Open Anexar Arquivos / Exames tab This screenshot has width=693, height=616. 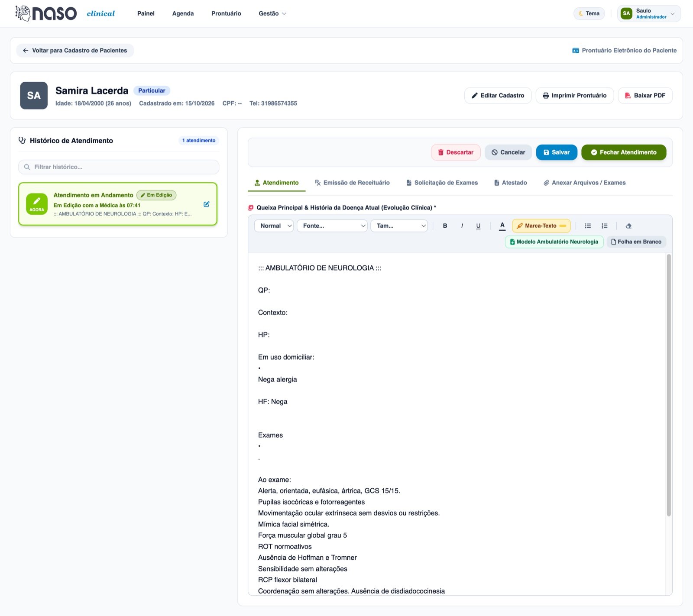tap(584, 183)
